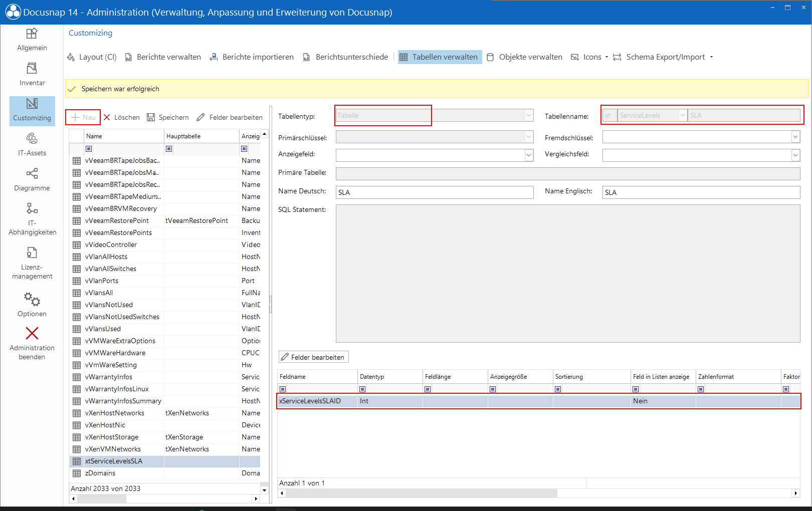This screenshot has width=812, height=511.
Task: Open Lizenzmanagement in the sidebar
Action: click(x=32, y=263)
